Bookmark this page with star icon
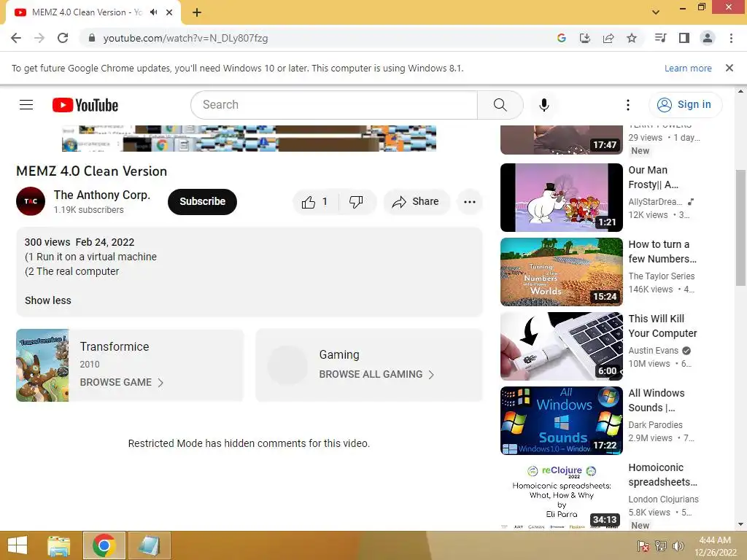 pyautogui.click(x=632, y=38)
